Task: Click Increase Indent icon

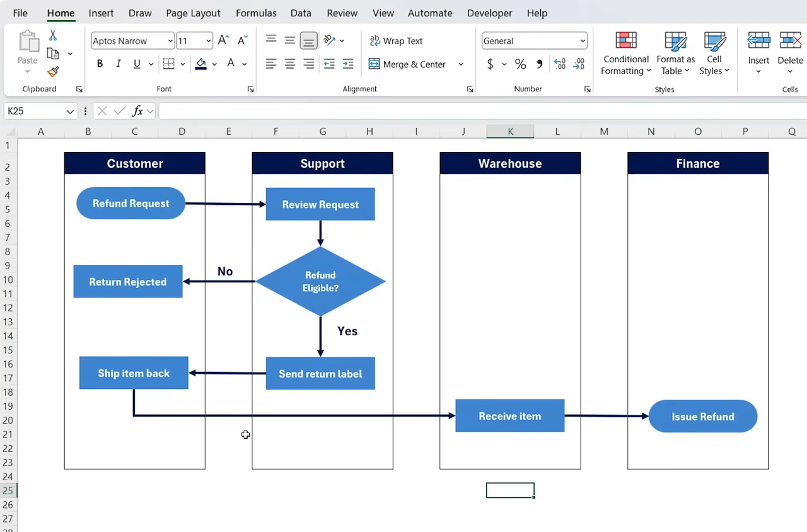Action: [x=348, y=64]
